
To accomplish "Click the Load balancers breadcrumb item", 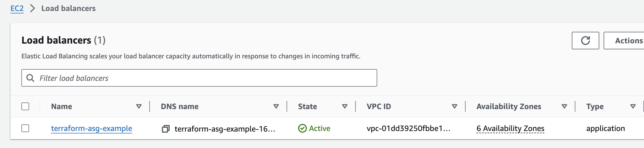I will (68, 8).
